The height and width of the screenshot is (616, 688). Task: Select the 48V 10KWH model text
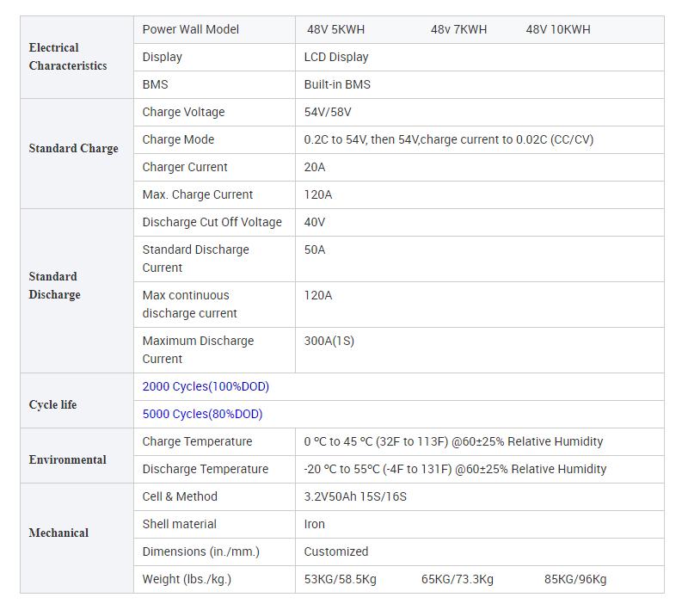point(558,29)
